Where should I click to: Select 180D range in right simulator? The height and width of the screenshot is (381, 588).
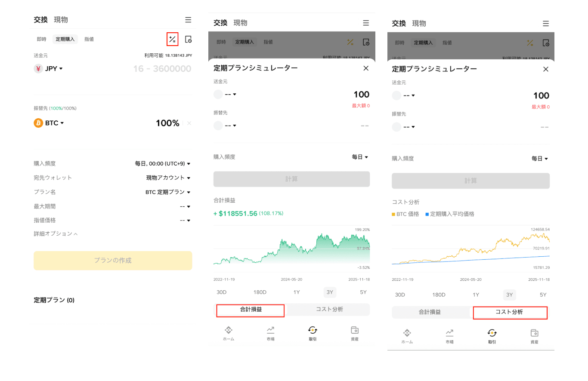pyautogui.click(x=439, y=295)
